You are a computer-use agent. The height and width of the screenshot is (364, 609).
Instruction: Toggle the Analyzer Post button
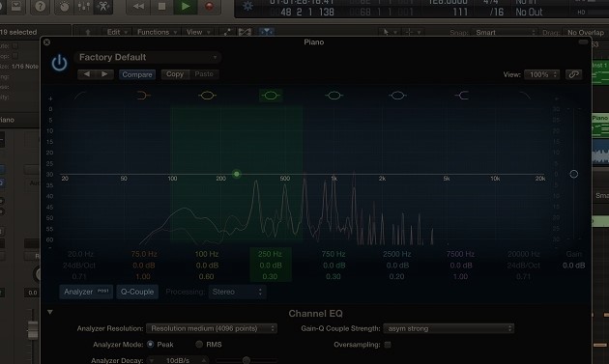pos(86,292)
